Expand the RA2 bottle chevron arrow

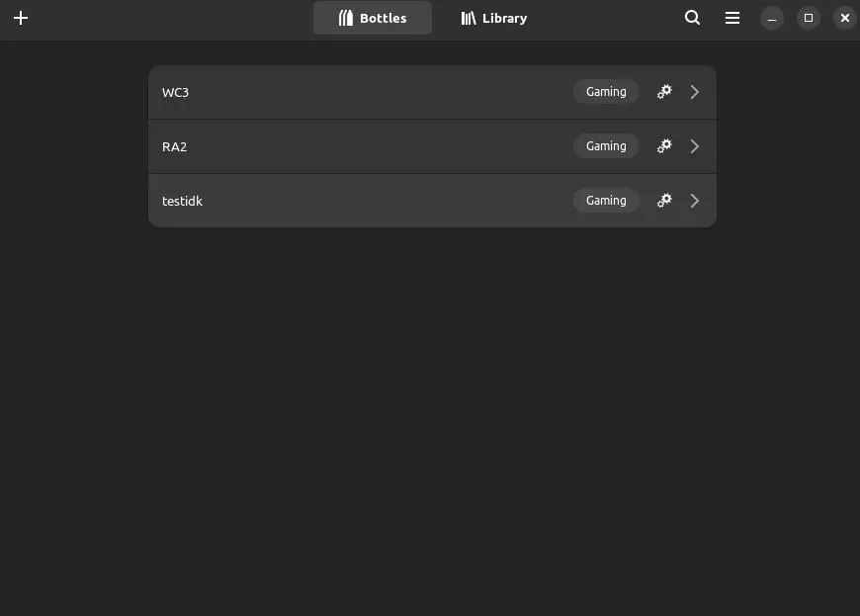tap(695, 146)
